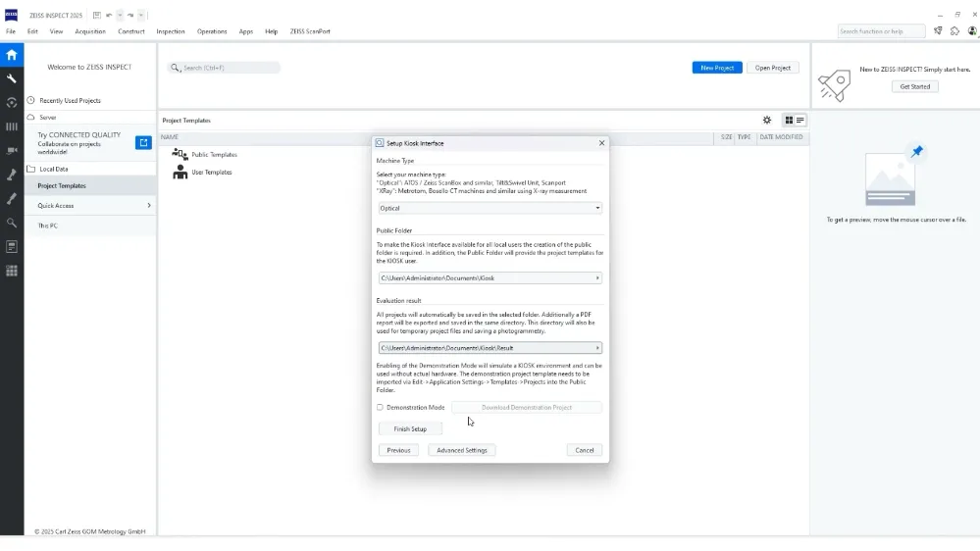
Task: Click the blue pin icon in preview
Action: (x=917, y=151)
